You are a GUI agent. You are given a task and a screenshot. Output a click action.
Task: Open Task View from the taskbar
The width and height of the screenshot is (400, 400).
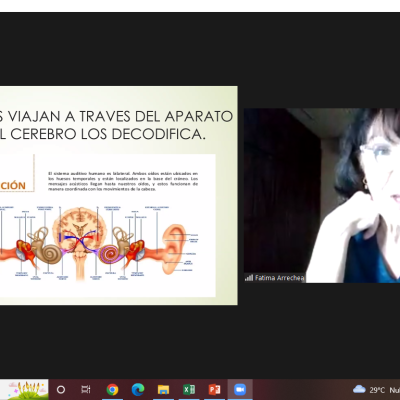86,389
